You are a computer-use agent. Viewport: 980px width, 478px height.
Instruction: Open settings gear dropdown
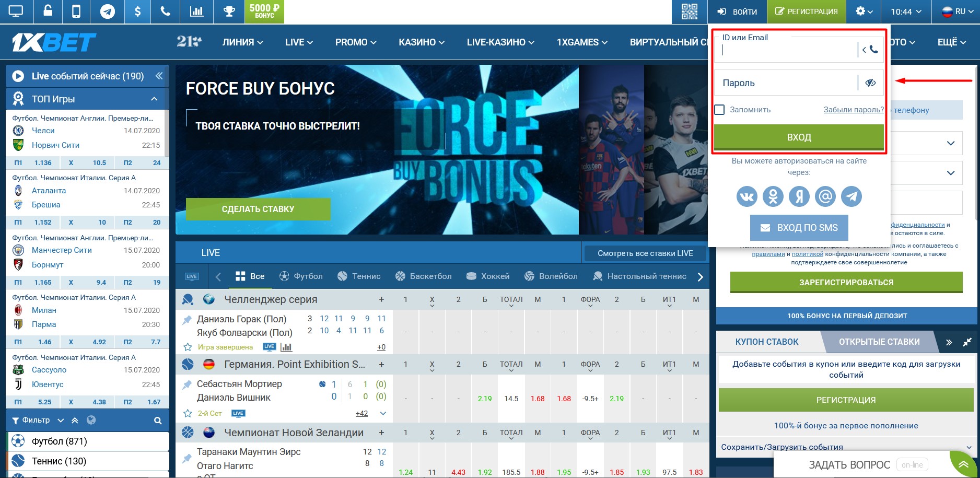pos(864,11)
